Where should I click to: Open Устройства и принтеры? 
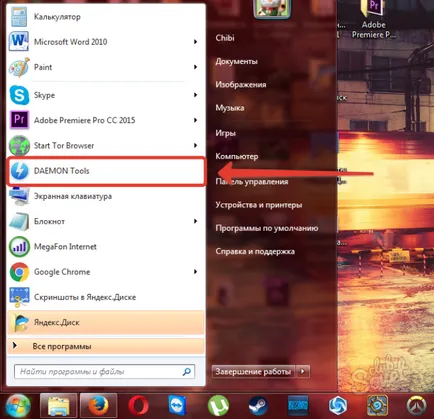click(259, 205)
